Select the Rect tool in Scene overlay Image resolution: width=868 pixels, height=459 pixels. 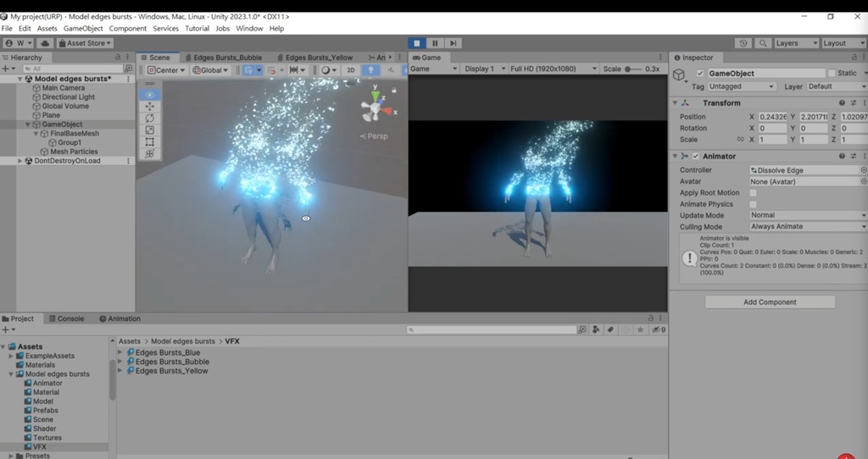[x=149, y=141]
